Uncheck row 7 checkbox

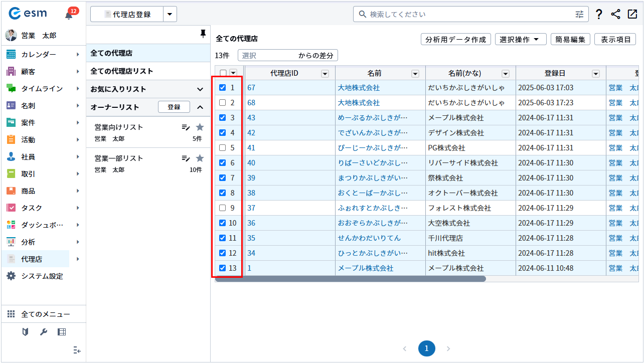coord(223,178)
